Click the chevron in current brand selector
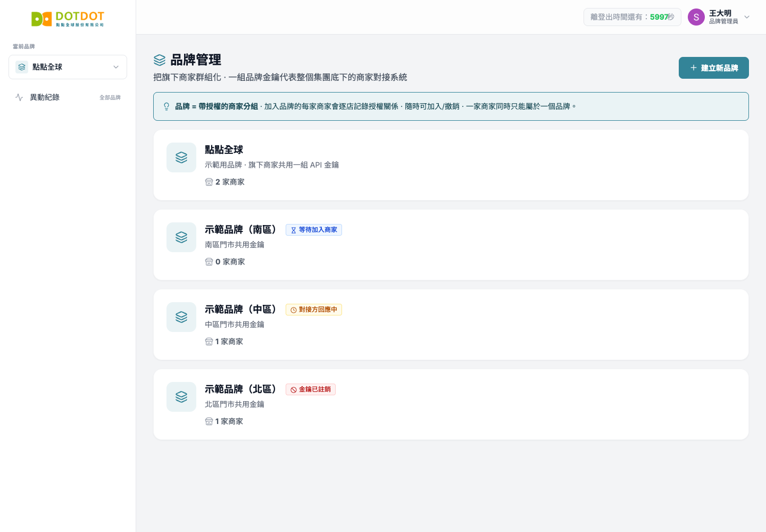 pos(116,67)
